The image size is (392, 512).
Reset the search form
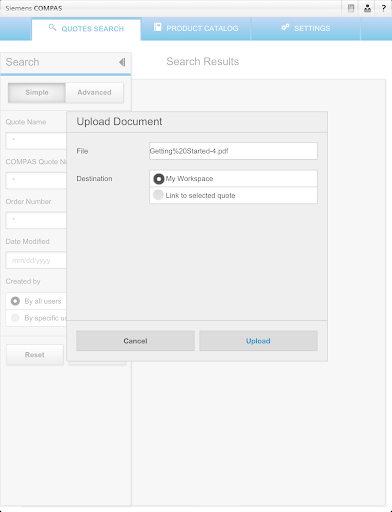pos(35,355)
